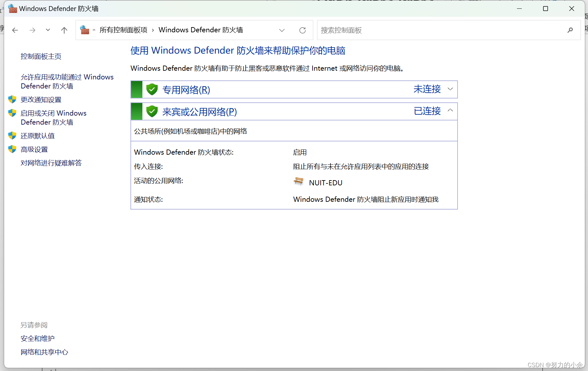Open recent locations dropdown arrow
Viewport: 588px width, 371px height.
pyautogui.click(x=48, y=30)
